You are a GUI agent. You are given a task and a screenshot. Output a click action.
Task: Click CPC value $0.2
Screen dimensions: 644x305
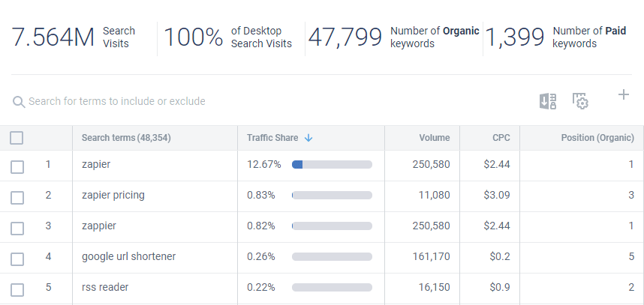coord(500,256)
